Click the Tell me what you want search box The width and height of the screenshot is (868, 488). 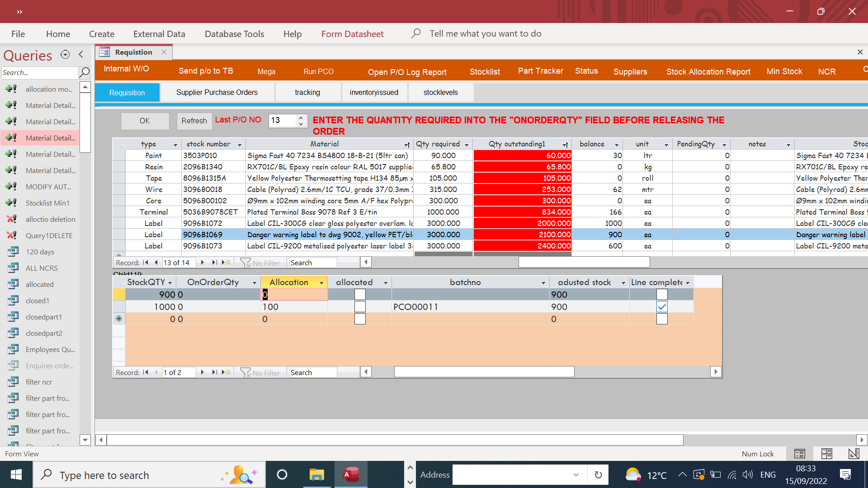[x=486, y=33]
